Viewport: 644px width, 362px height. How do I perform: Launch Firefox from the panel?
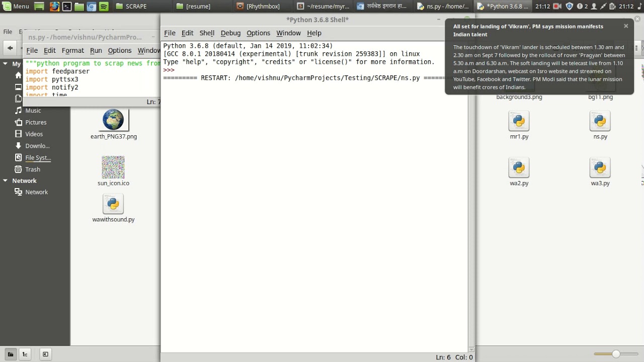click(x=54, y=7)
